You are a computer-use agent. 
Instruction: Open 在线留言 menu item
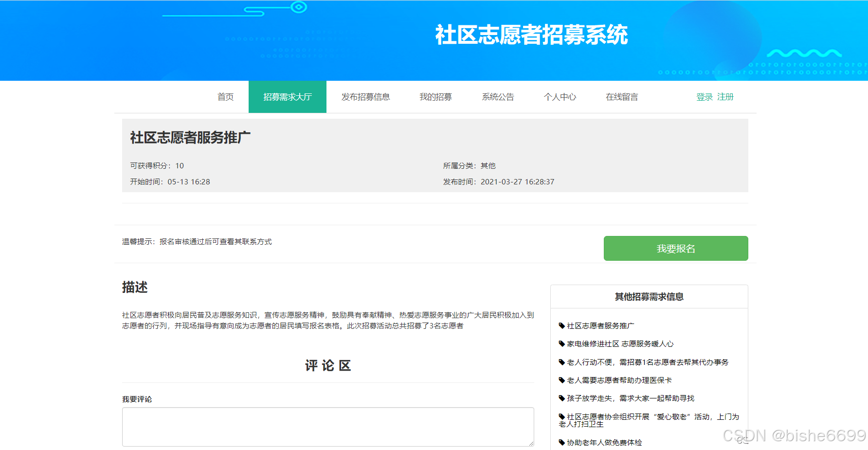pos(622,97)
